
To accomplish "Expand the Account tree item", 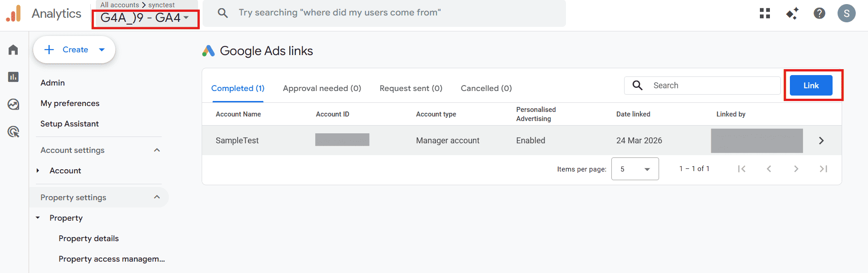I will coord(38,171).
